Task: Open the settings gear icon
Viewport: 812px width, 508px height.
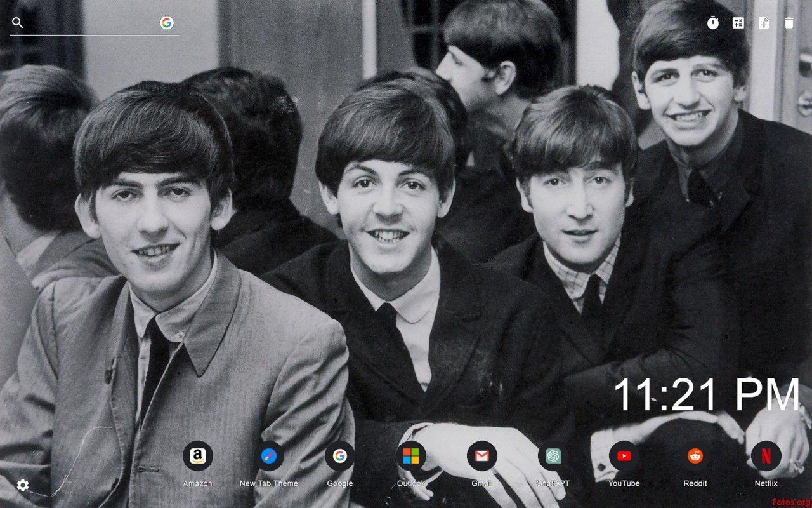Action: (x=23, y=485)
